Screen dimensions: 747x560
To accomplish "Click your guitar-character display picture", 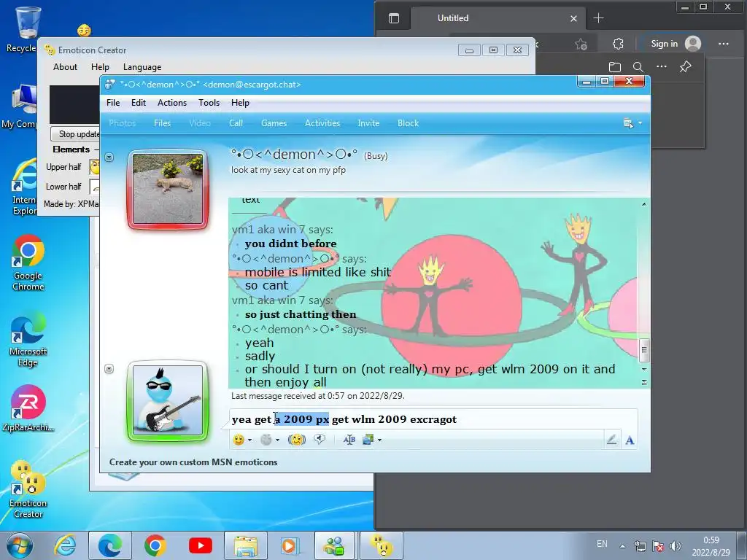I will click(x=168, y=401).
